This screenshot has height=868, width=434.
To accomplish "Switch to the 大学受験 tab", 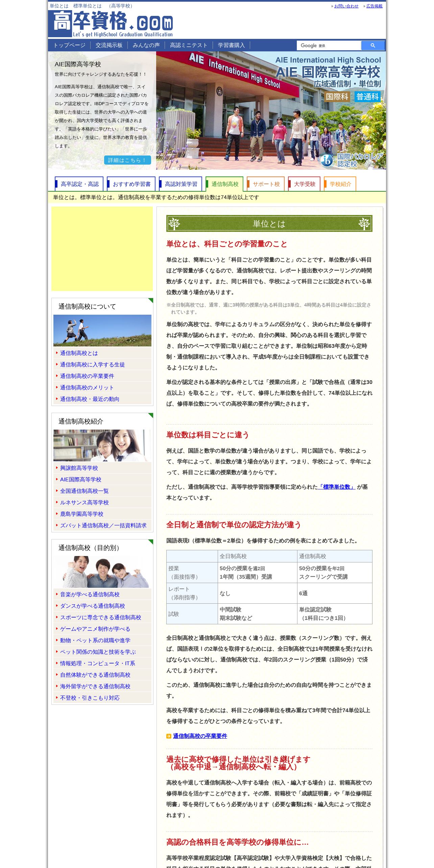I will (x=304, y=184).
